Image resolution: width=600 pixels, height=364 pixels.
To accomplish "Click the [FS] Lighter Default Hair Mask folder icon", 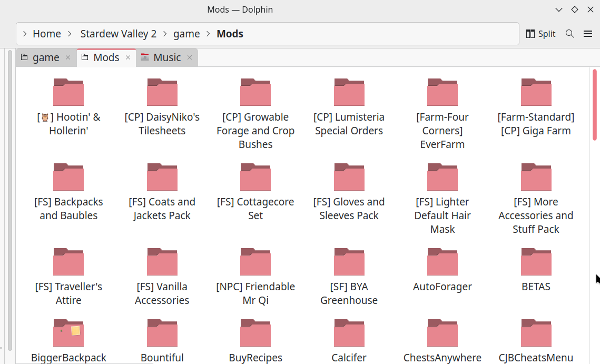I will [x=442, y=177].
